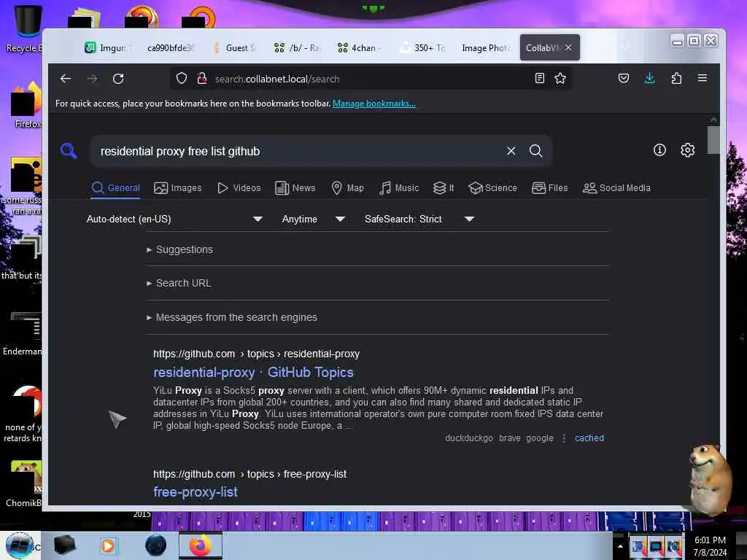The image size is (747, 560).
Task: Click the page vertical scrollbar thumb
Action: (713, 140)
